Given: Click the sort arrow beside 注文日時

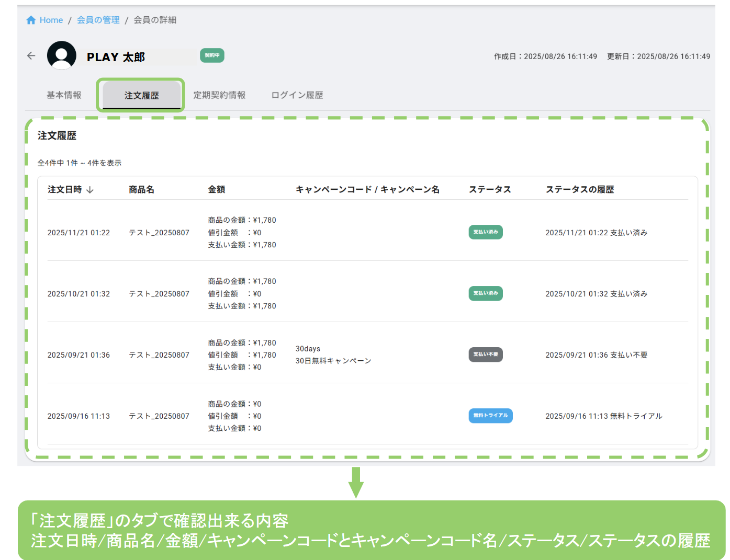Looking at the screenshot, I should 90,190.
